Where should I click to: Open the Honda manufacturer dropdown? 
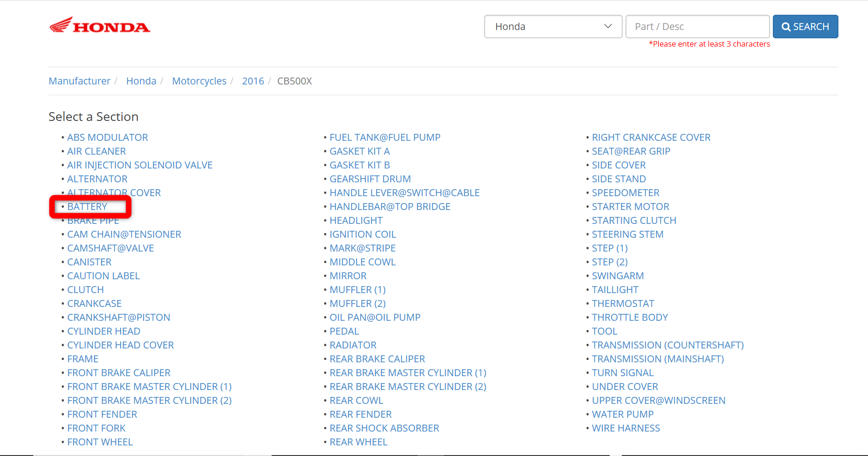pyautogui.click(x=553, y=27)
